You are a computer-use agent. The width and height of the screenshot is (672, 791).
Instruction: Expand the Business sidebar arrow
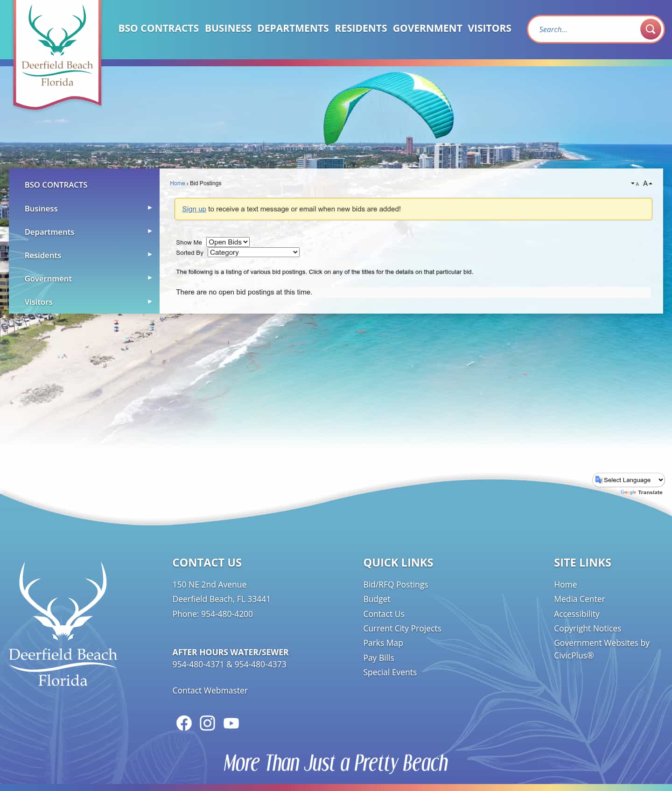[x=150, y=208]
